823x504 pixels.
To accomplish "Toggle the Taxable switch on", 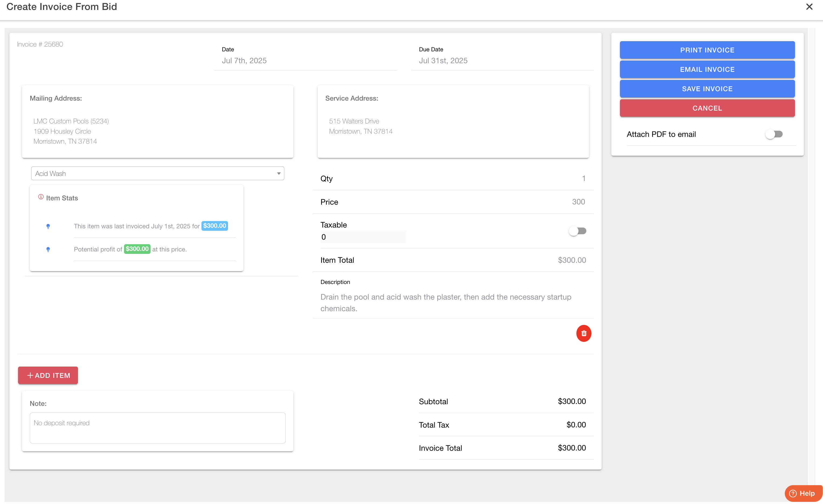I will coord(577,231).
